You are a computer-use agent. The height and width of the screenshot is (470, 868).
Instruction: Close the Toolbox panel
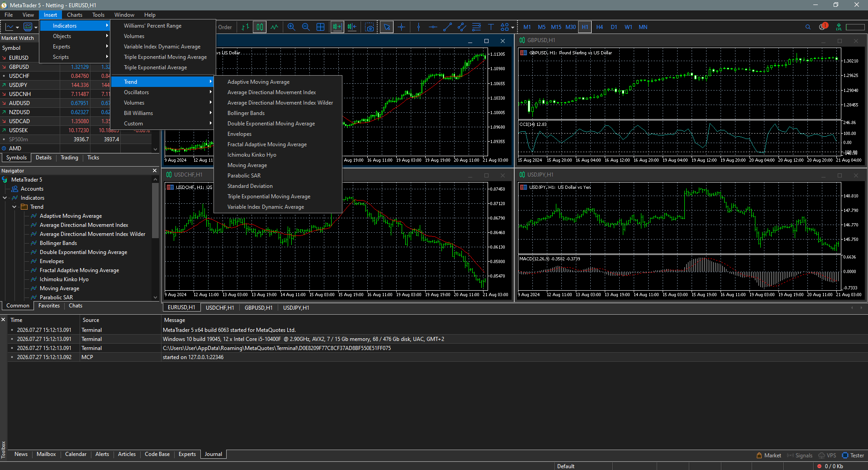(3, 320)
